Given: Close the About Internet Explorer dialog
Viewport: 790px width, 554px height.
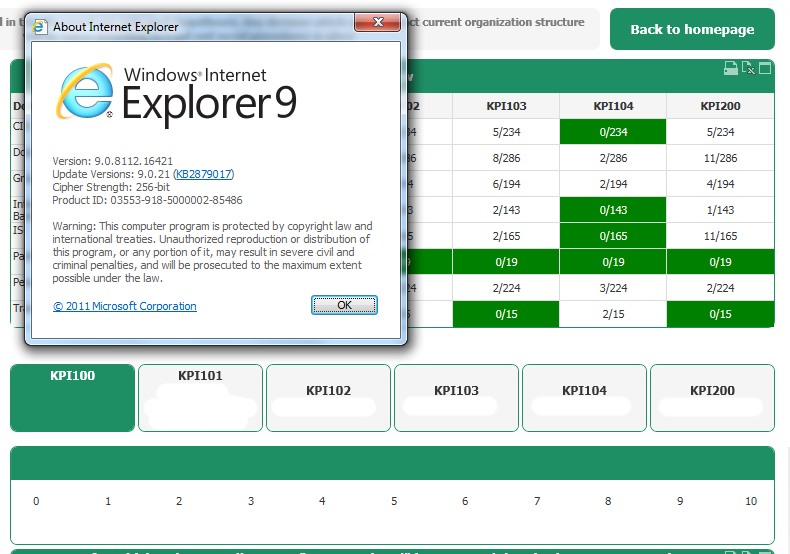Looking at the screenshot, I should pyautogui.click(x=378, y=22).
